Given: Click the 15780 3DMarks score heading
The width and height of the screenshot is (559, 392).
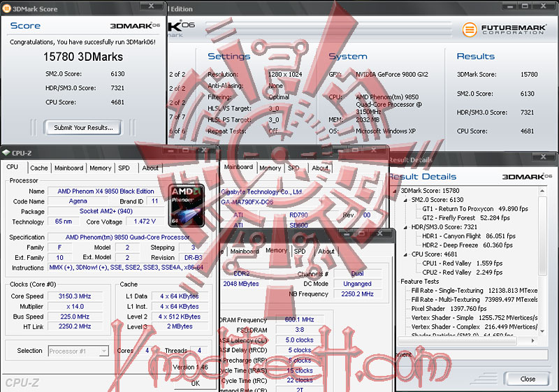Looking at the screenshot, I should tap(83, 57).
